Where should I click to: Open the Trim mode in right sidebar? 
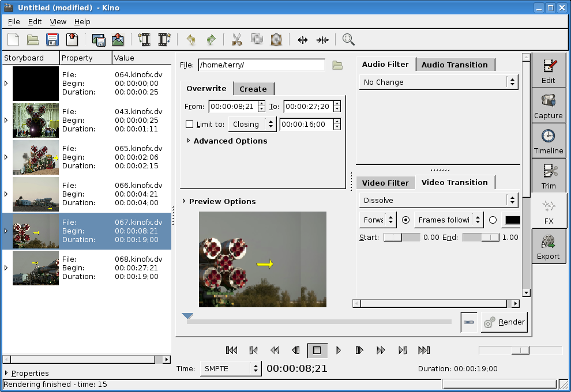coord(548,176)
